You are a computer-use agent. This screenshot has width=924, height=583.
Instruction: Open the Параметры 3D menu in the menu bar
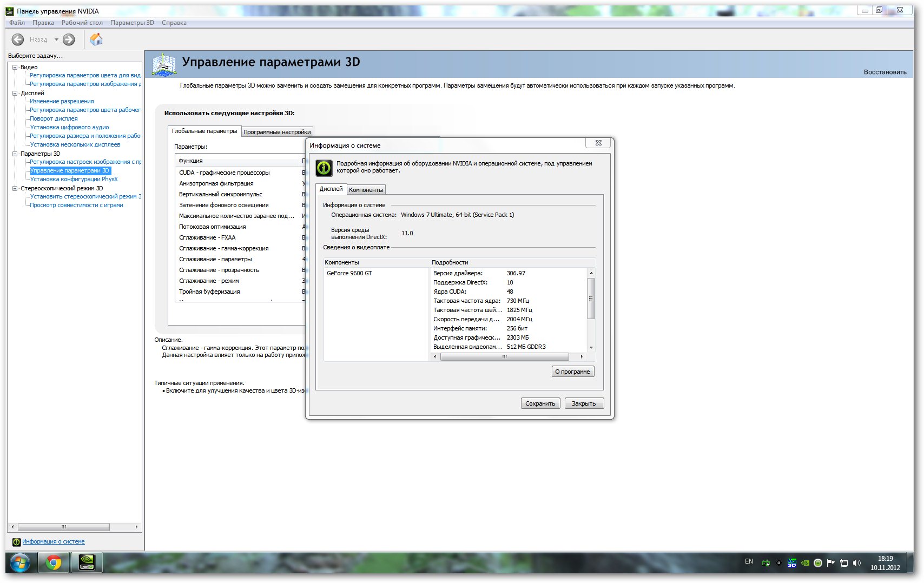[x=132, y=23]
